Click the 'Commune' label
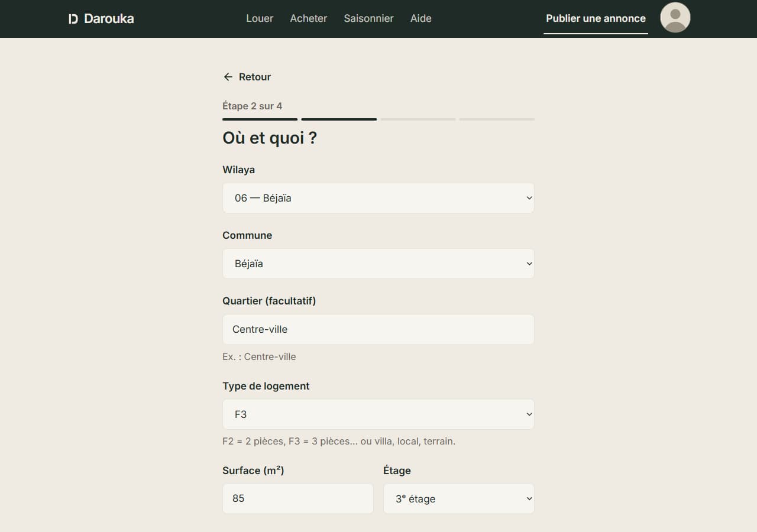Viewport: 757px width, 532px height. [247, 235]
